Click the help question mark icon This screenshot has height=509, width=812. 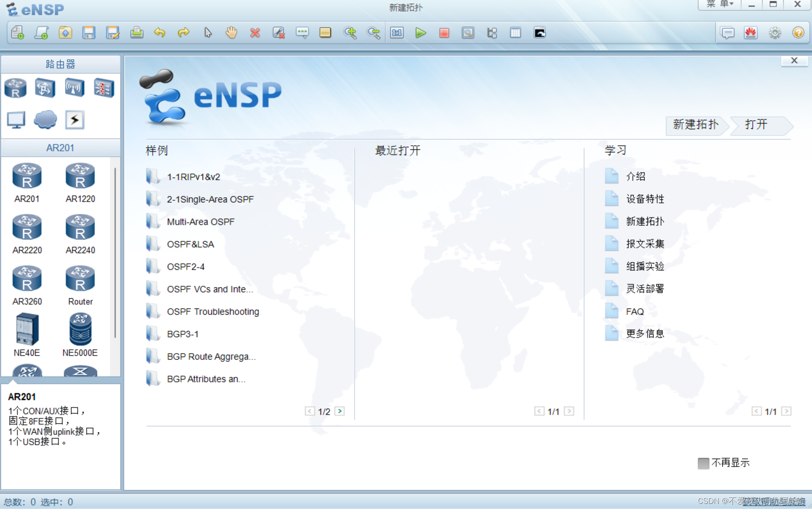point(798,33)
